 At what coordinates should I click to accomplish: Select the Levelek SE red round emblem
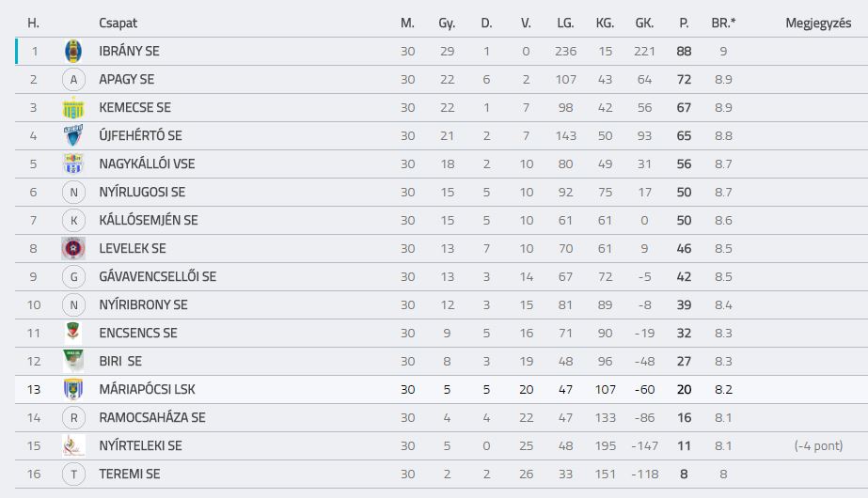[73, 248]
